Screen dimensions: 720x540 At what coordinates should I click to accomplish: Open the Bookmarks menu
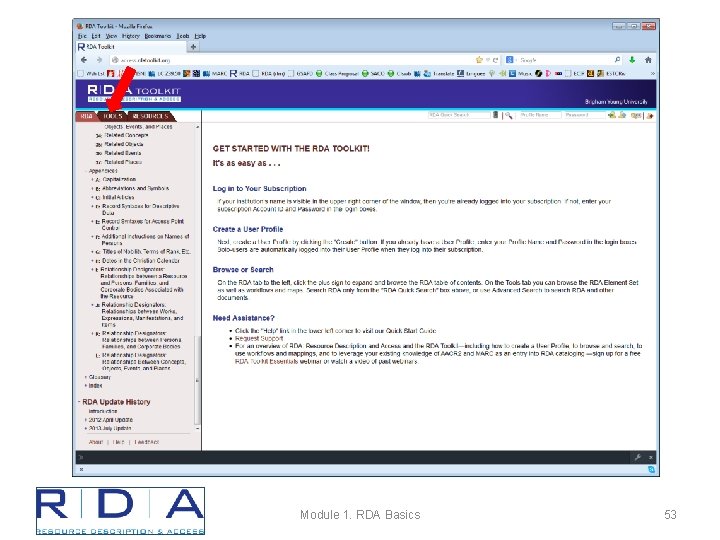(x=158, y=36)
